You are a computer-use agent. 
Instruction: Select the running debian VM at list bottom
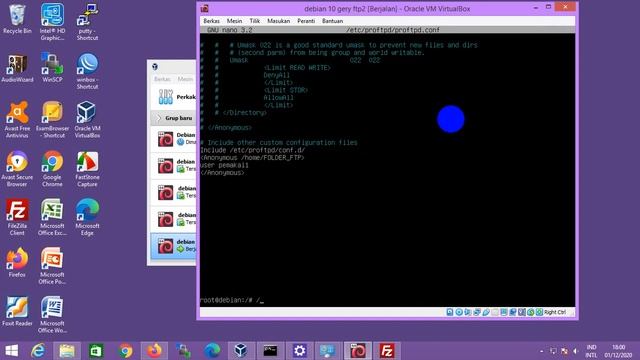173,246
